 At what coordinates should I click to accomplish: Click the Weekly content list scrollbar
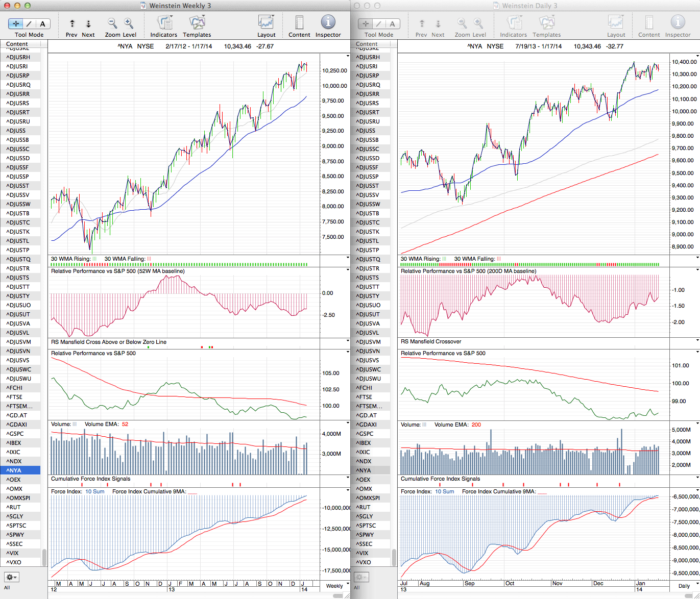44,557
